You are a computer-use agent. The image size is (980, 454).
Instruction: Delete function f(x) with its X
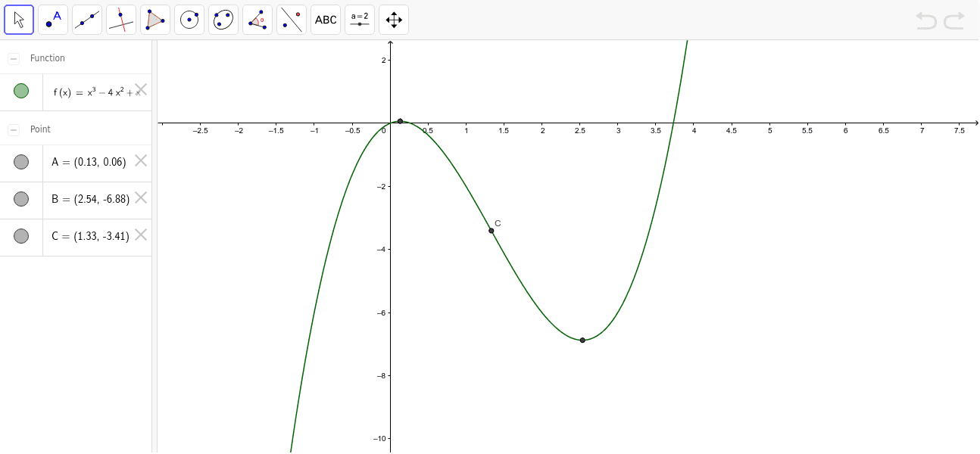pyautogui.click(x=141, y=89)
